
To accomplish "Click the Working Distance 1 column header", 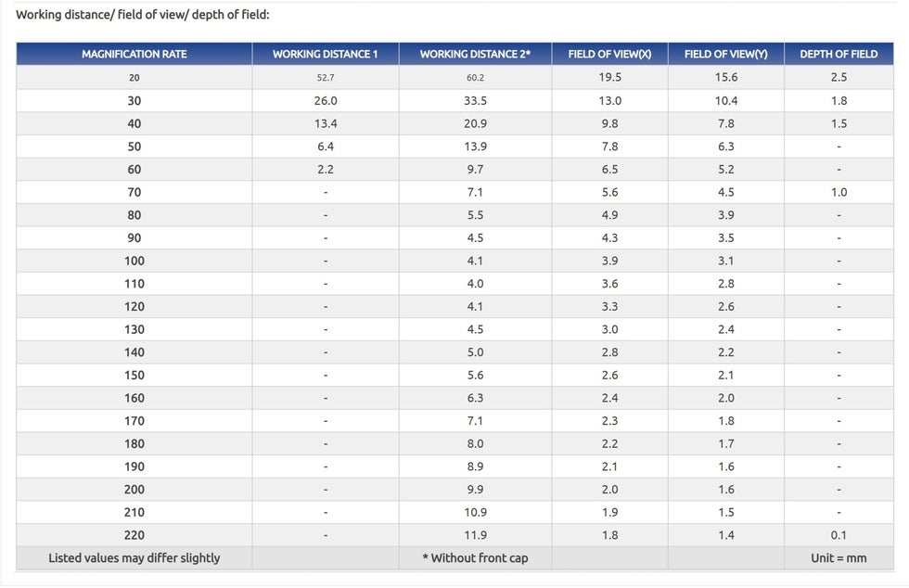I will point(326,54).
